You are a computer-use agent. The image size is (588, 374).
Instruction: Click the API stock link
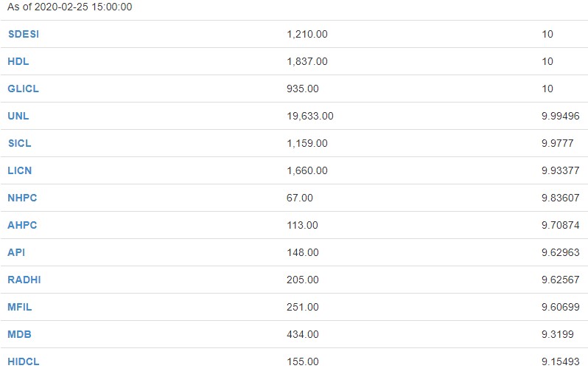coord(16,252)
